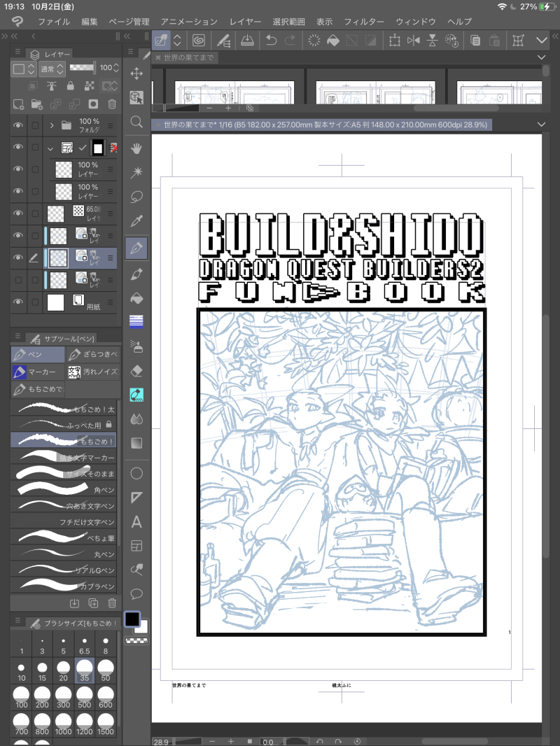The height and width of the screenshot is (746, 560).
Task: Click the Undo arrow in command bar
Action: click(271, 40)
